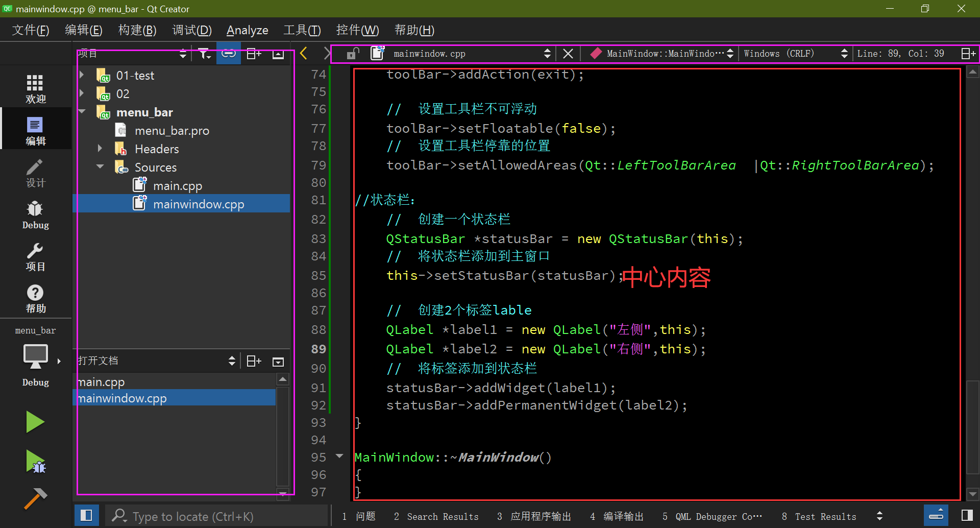Open the Welcome (欢迎) mode

[35, 88]
